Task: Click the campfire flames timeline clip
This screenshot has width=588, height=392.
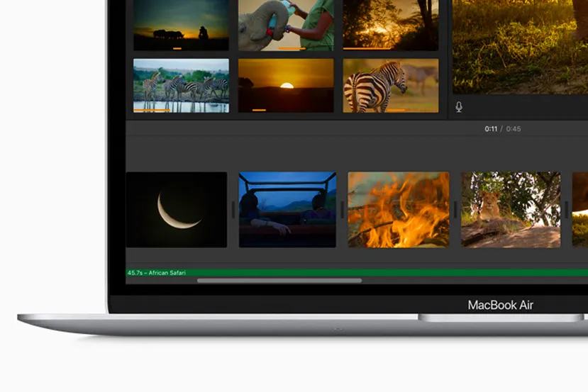Action: [399, 210]
